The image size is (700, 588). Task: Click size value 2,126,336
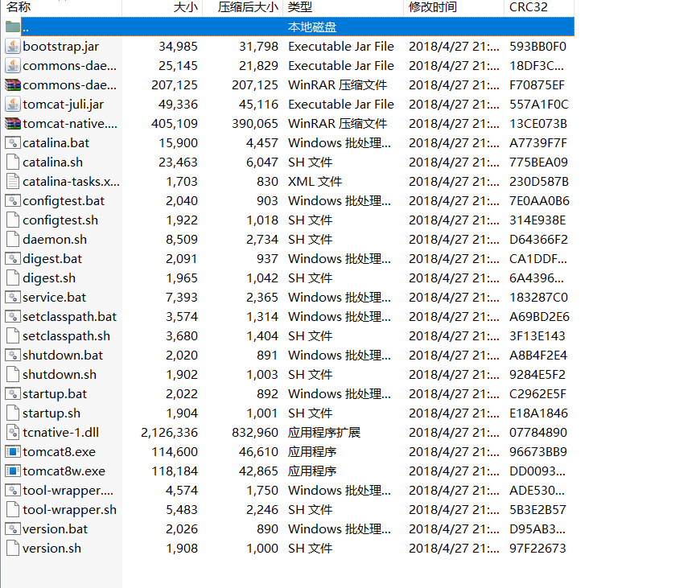coord(169,432)
